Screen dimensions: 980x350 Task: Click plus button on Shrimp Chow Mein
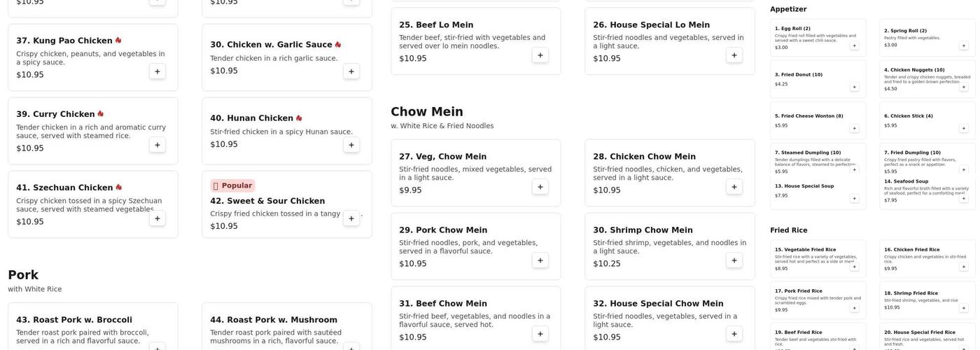(x=734, y=260)
